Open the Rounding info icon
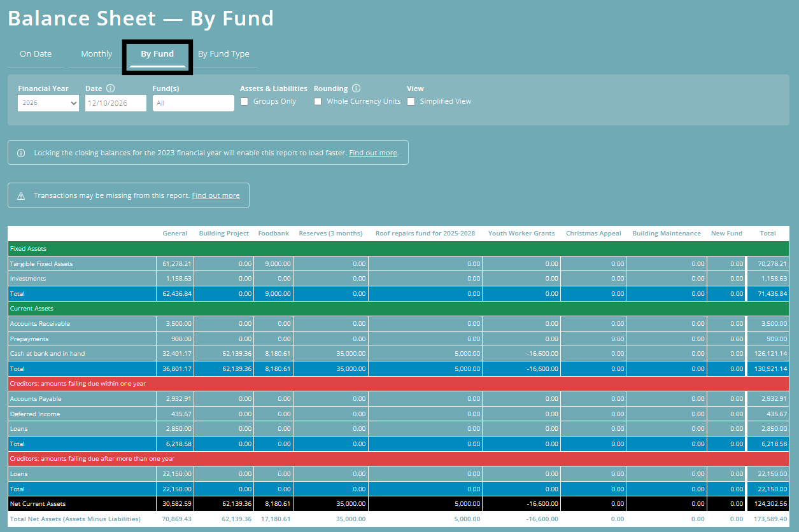This screenshot has width=799, height=532. point(356,88)
